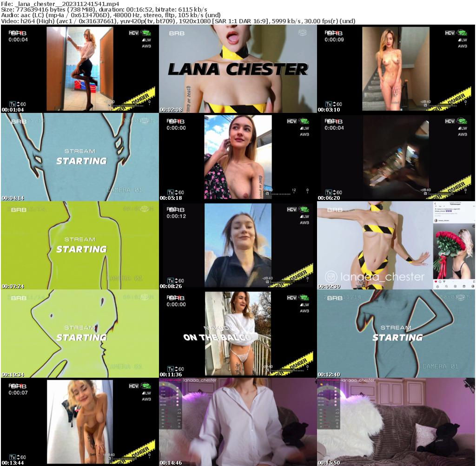Tap the heart like icon under the flower post

(436, 282)
